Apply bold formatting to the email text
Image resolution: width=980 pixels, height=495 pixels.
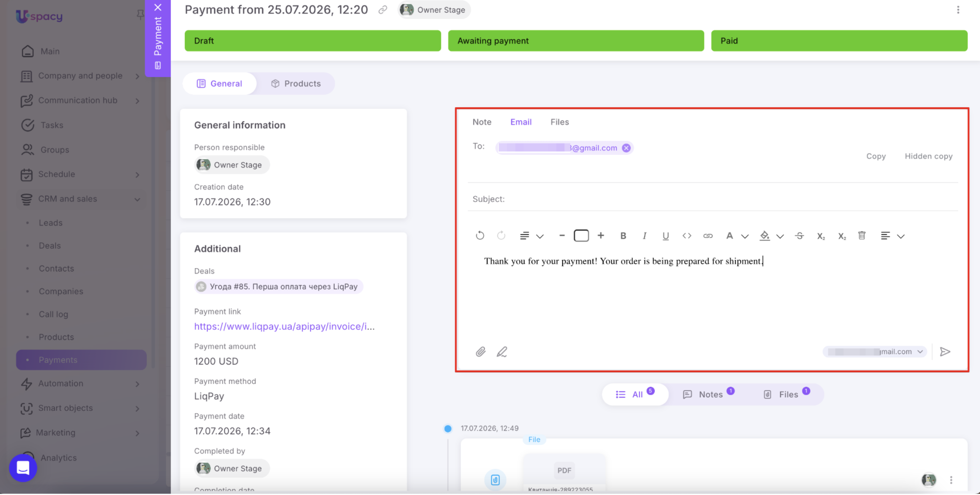tap(623, 236)
